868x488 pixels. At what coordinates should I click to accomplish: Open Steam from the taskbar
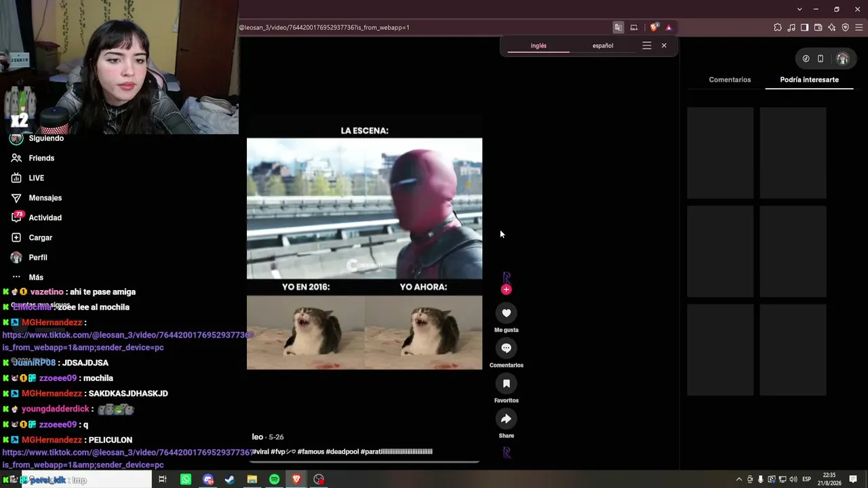[230, 480]
